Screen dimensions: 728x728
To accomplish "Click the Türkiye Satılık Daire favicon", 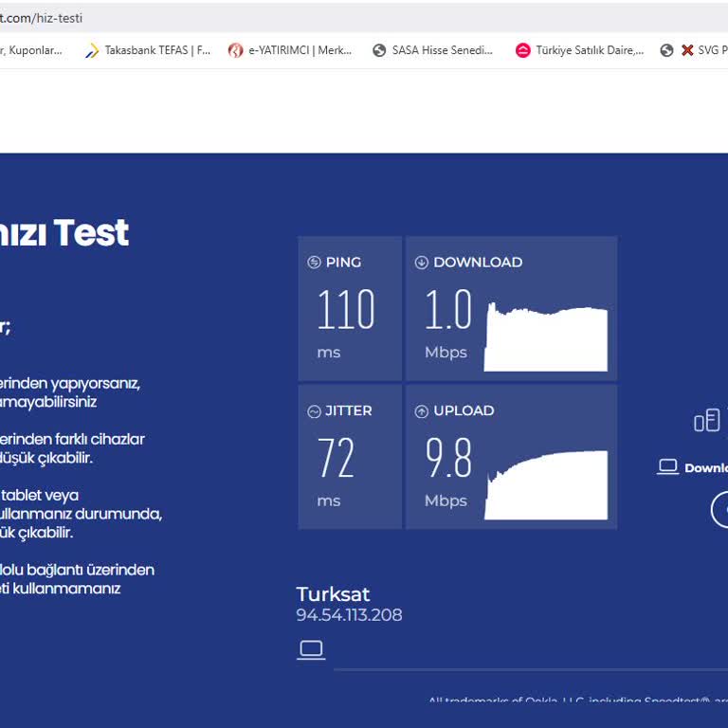I will (523, 50).
